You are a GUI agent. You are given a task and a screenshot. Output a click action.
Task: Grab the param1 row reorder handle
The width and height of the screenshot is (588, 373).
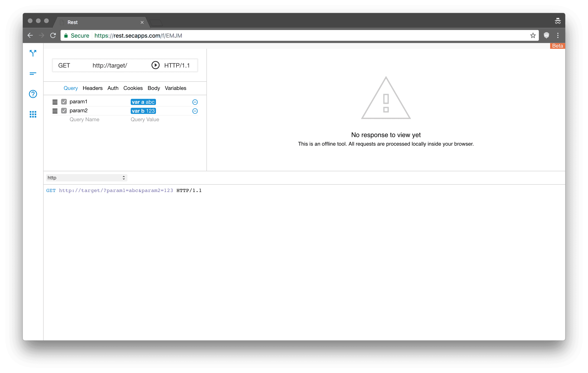[55, 102]
